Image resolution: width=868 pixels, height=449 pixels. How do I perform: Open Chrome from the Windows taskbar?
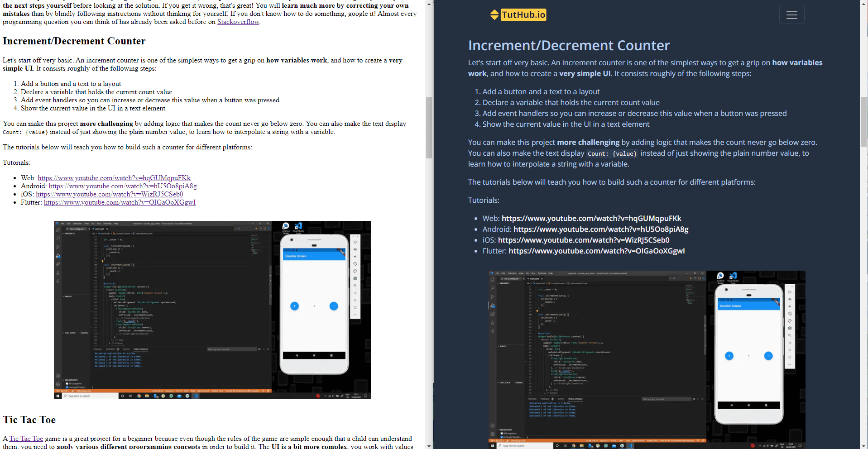(138, 396)
